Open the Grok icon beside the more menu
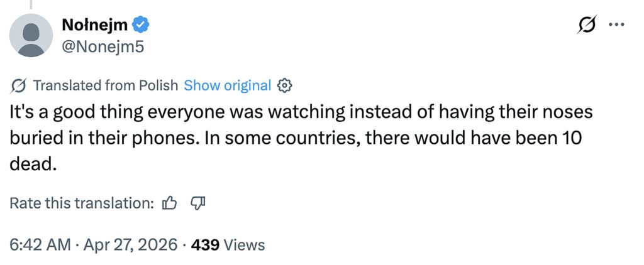Screen dimensions: 644x265 tap(586, 25)
